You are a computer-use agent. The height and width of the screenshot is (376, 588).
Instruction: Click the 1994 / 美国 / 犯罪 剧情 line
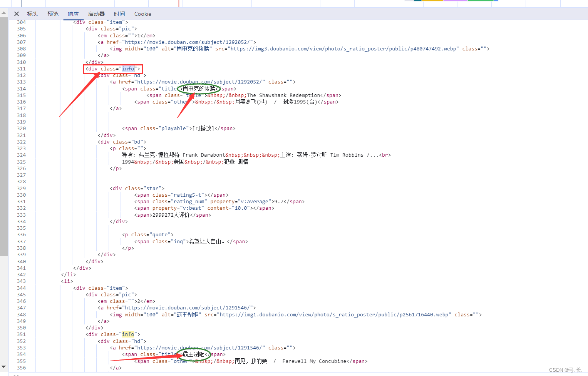pos(185,162)
